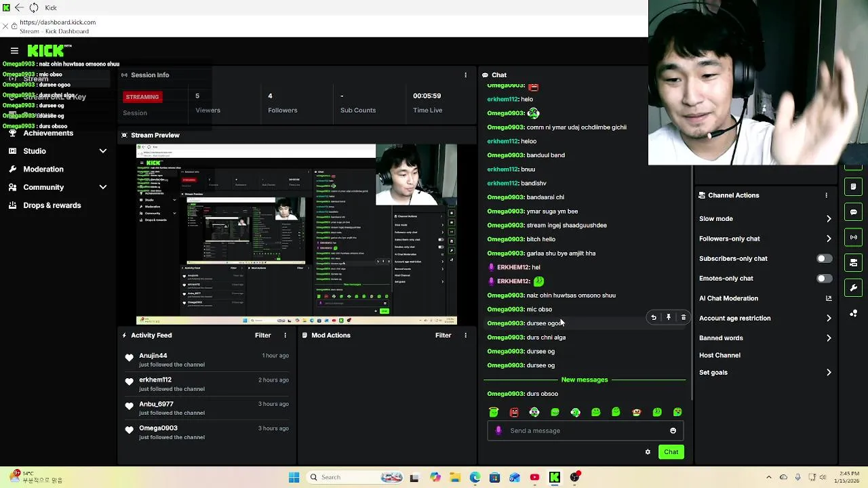Click the reply icon on the hovered chat message
The image size is (868, 488).
tap(654, 317)
